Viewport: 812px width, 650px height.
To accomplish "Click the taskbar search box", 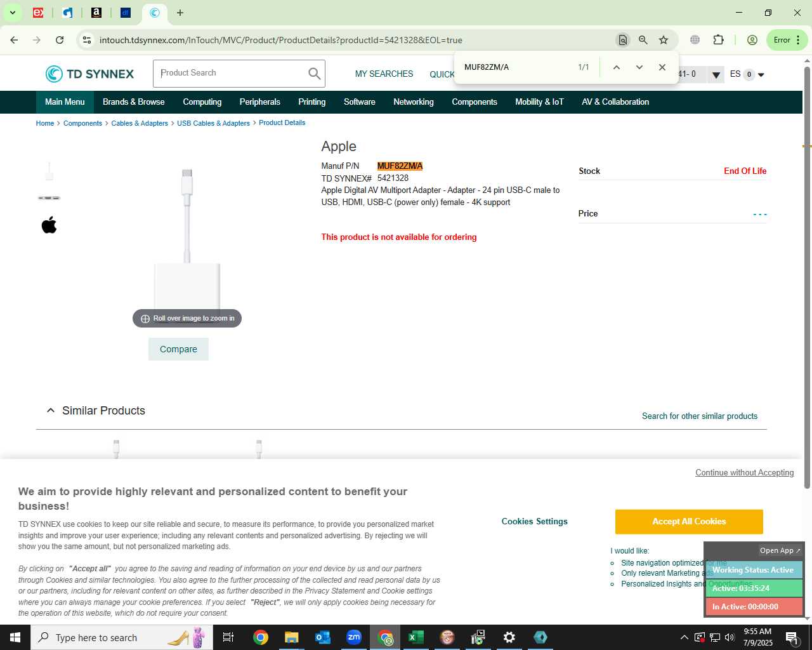I will 122,637.
